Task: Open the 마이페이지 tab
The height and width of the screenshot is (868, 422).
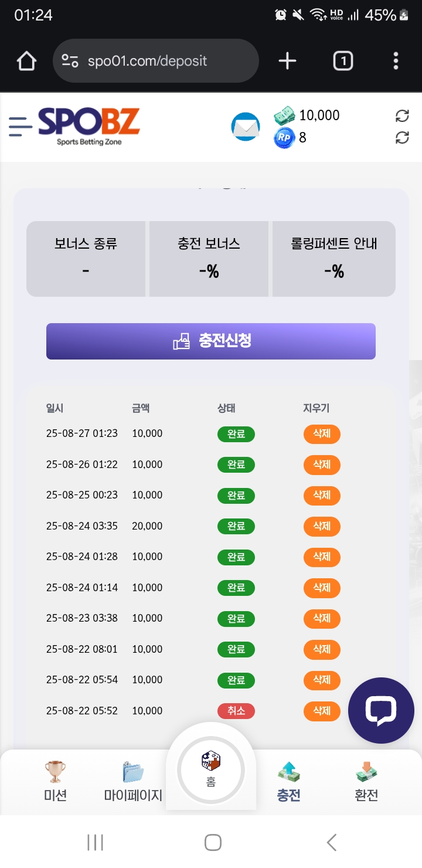Action: click(x=133, y=781)
